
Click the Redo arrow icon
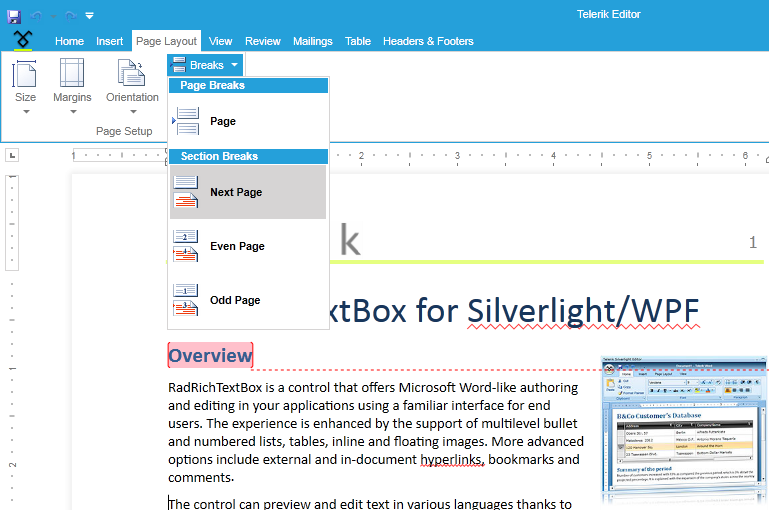click(x=71, y=16)
